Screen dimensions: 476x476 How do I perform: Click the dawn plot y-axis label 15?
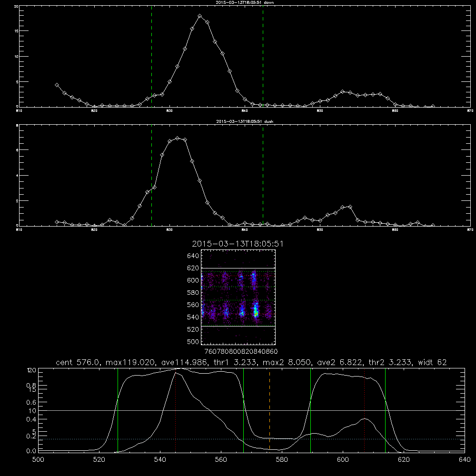pos(16,31)
